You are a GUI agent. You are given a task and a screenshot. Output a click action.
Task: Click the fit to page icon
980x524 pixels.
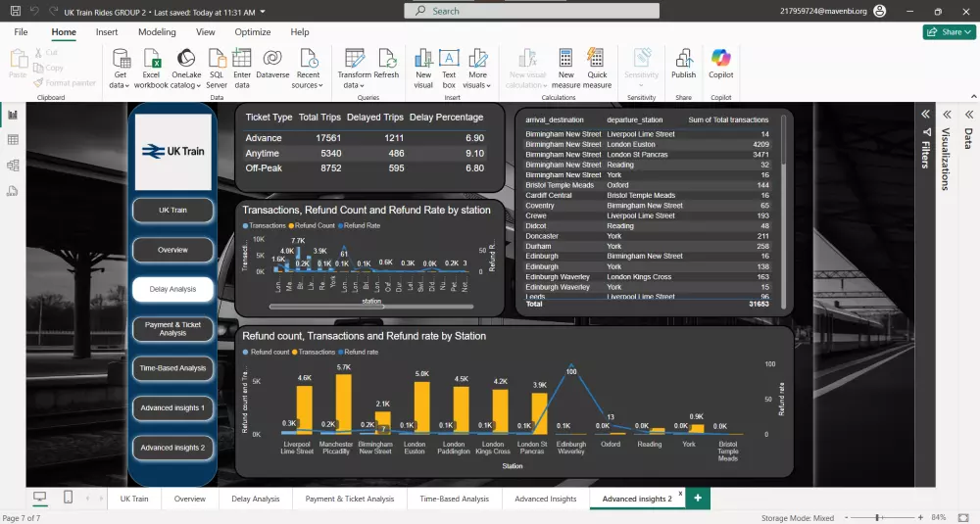tap(963, 518)
